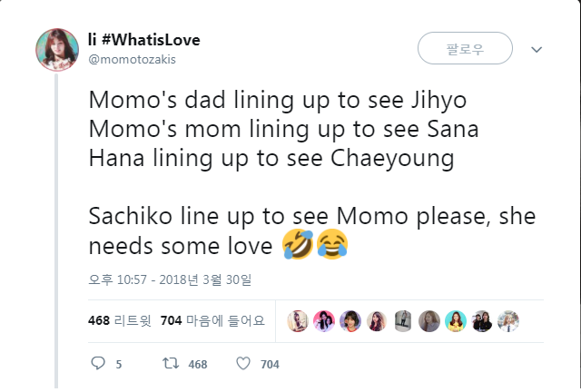View the 468 리트윗 retweets list

point(119,319)
